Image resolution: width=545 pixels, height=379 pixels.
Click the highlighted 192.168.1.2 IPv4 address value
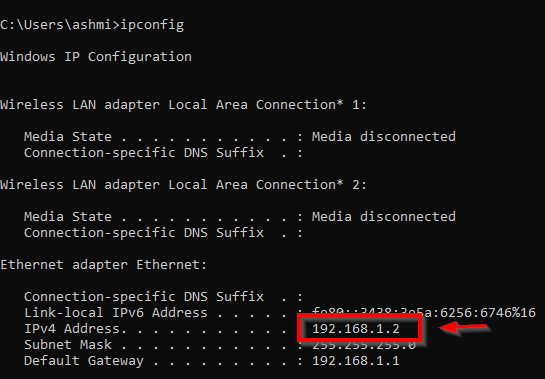[x=356, y=329]
